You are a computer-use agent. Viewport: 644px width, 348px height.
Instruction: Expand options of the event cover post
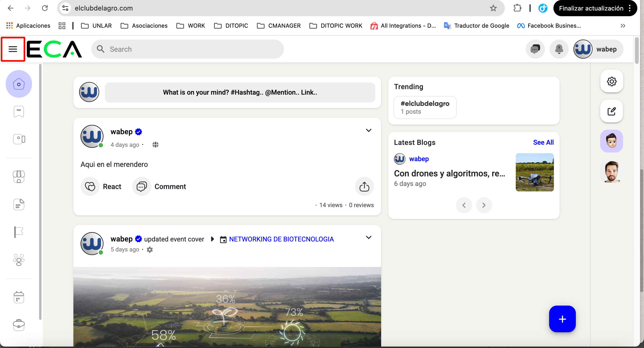coord(368,237)
